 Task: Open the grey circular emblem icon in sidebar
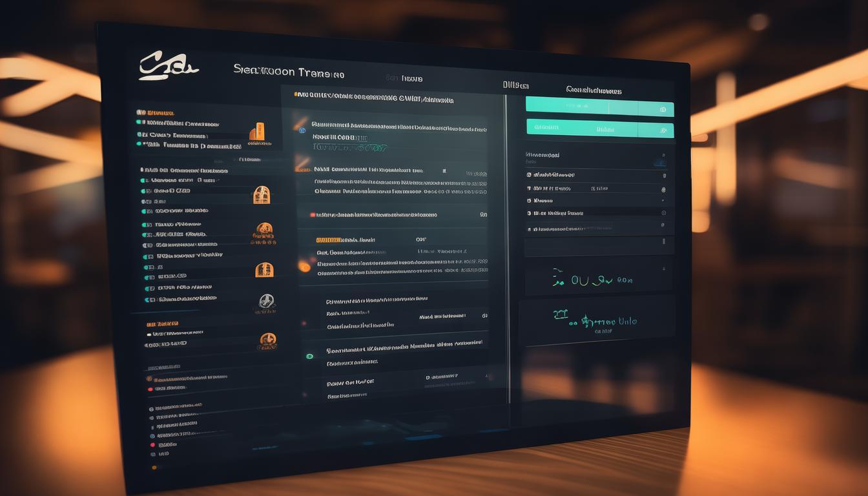click(x=266, y=302)
